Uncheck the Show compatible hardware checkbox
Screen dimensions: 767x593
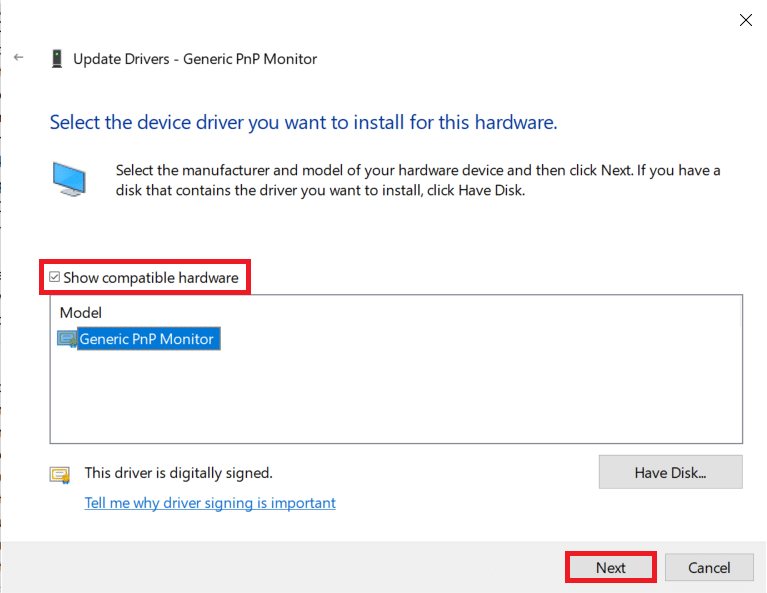55,277
